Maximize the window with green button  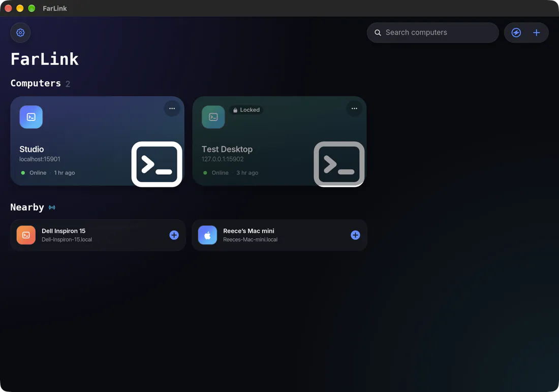click(x=32, y=8)
